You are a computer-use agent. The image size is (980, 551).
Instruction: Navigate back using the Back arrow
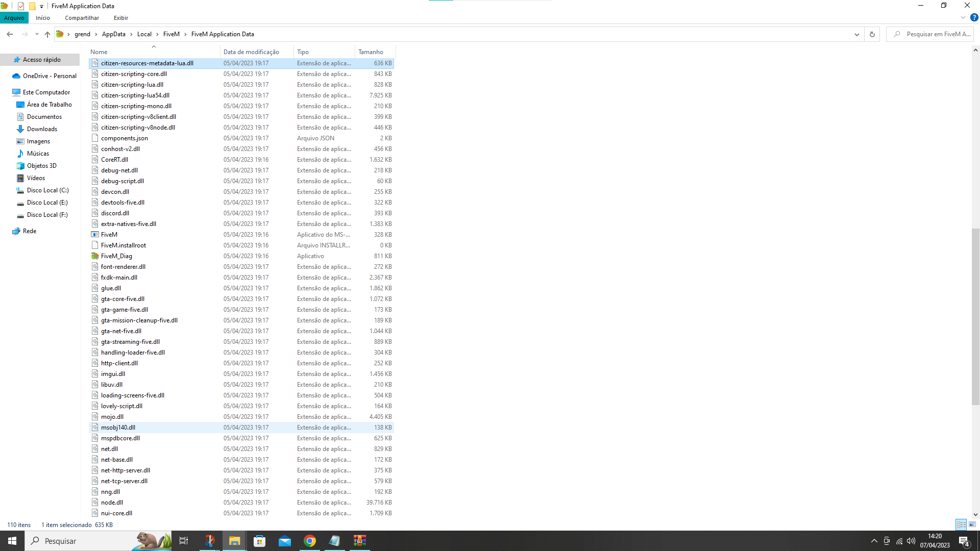coord(10,34)
